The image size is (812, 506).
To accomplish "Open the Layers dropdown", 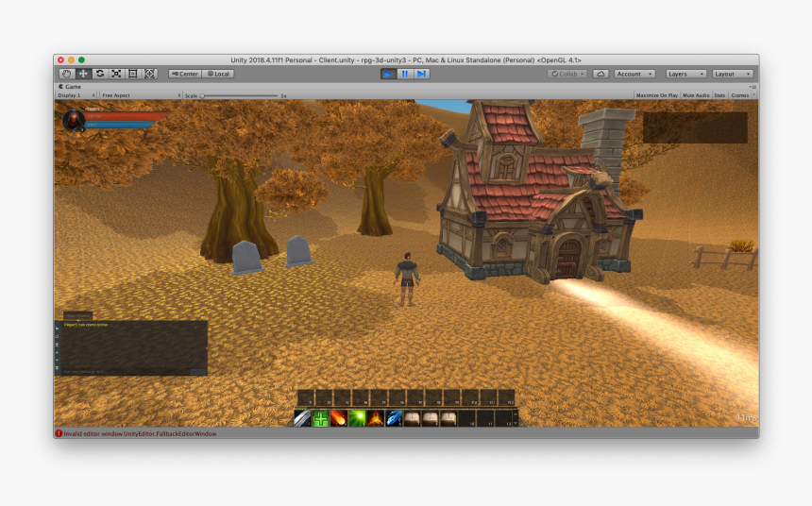I will pyautogui.click(x=685, y=74).
